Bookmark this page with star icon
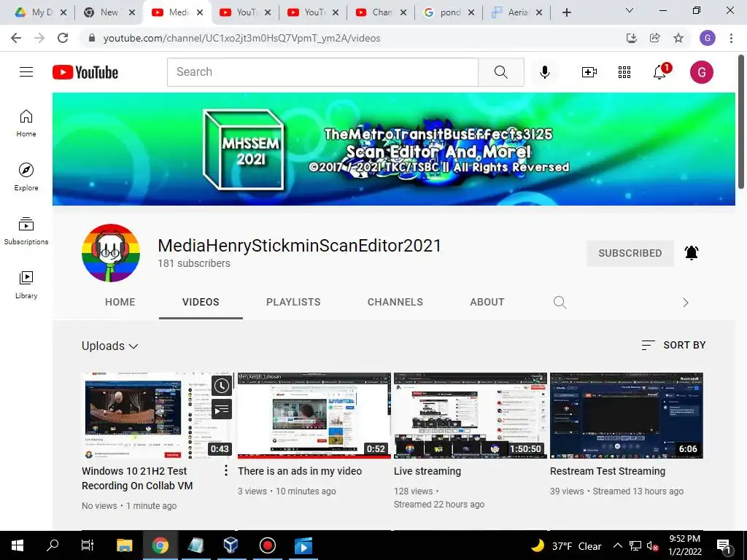 tap(678, 38)
